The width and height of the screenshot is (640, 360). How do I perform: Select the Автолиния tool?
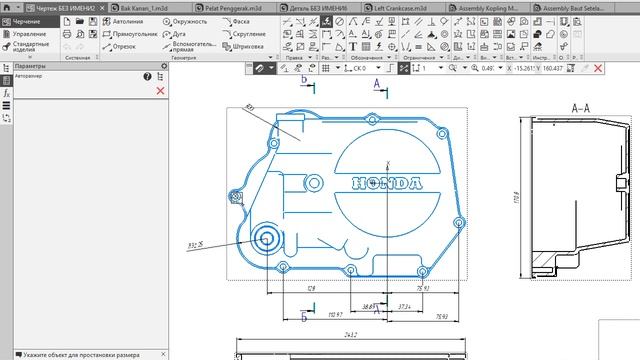123,22
